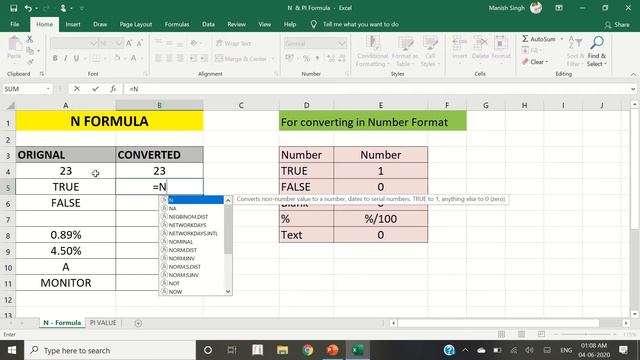This screenshot has width=640, height=360.
Task: Open Conditional Formatting icon
Action: coord(372,43)
